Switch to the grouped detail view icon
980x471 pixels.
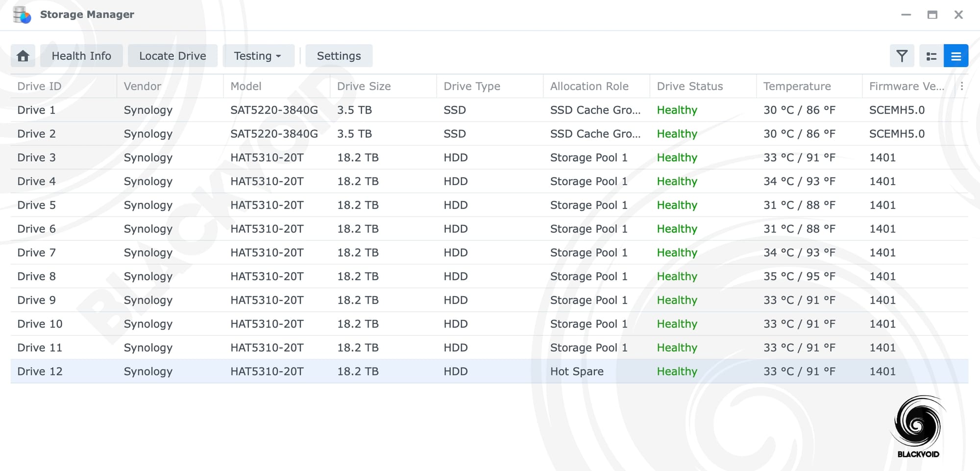coord(931,56)
